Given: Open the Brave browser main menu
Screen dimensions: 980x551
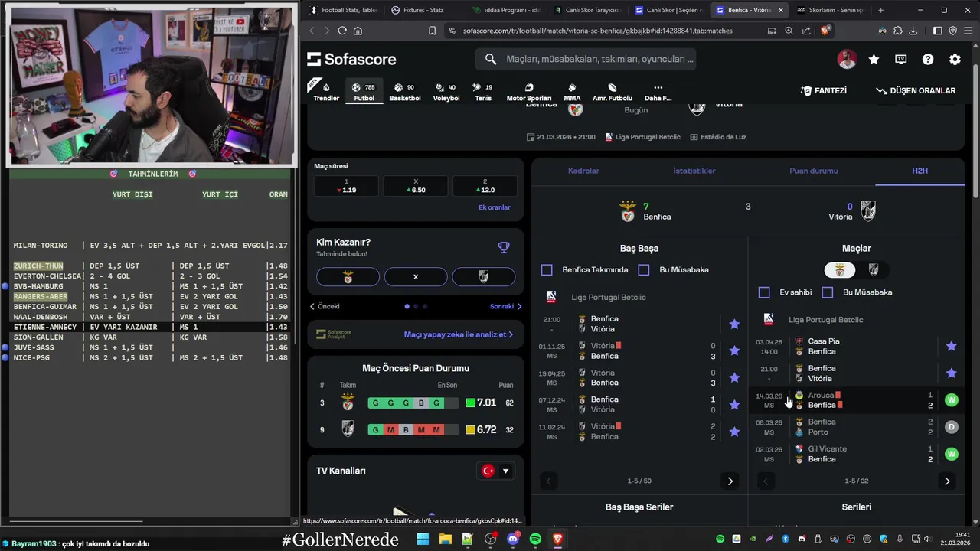Looking at the screenshot, I should click(x=968, y=31).
